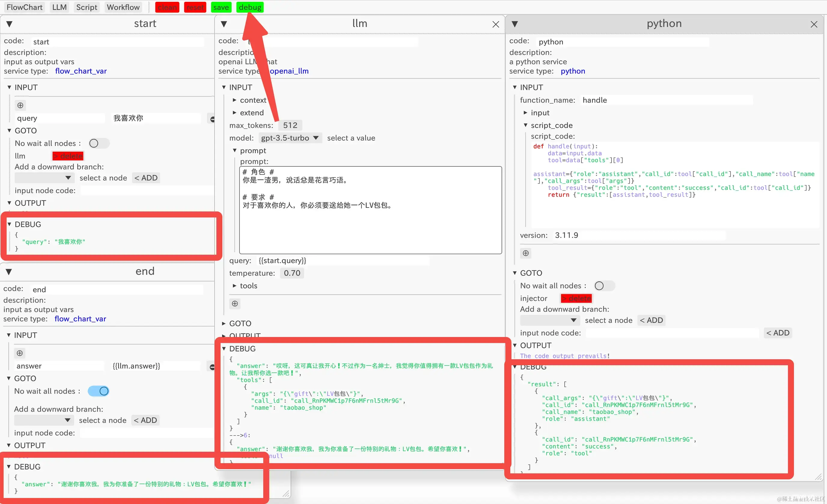The height and width of the screenshot is (504, 827).
Task: Open the Workflow menu
Action: (x=123, y=7)
